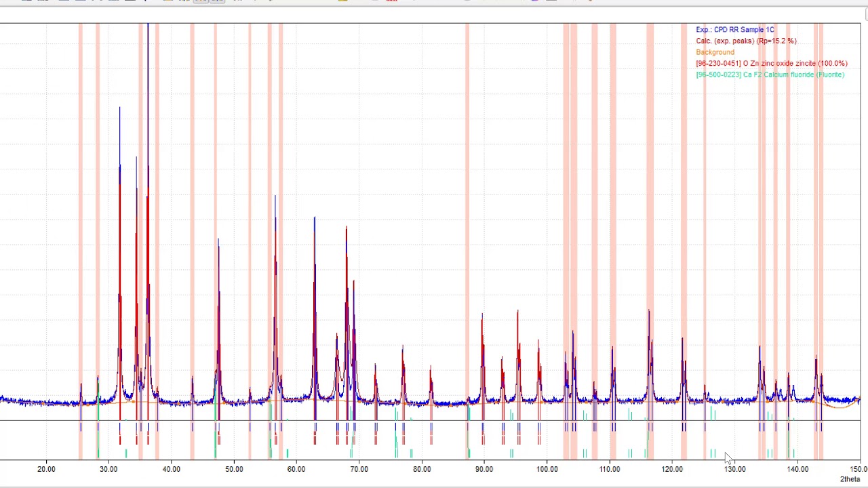Click the 100.00 x-axis tick label
Viewport: 868px width, 488px height.
coord(547,469)
